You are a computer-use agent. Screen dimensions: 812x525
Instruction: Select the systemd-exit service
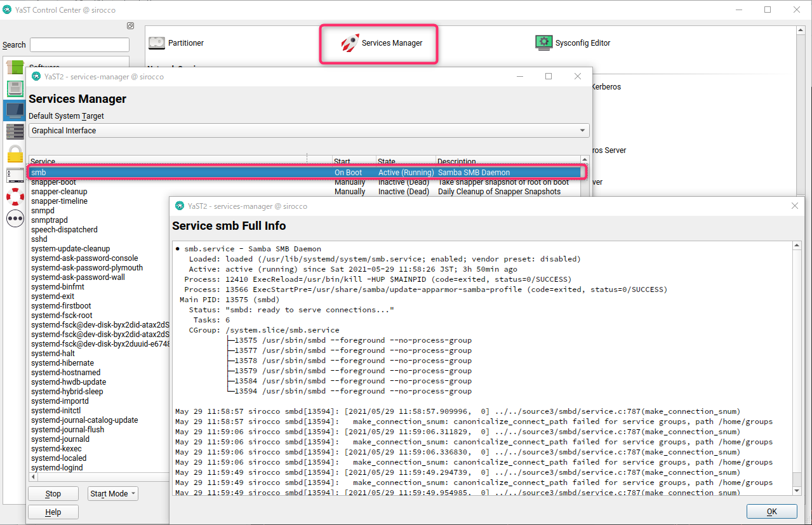click(53, 296)
